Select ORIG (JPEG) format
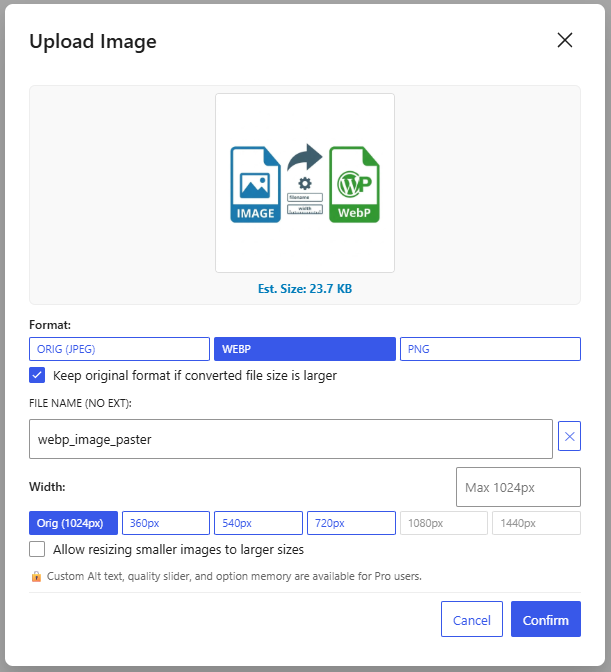This screenshot has height=672, width=611. (x=119, y=349)
